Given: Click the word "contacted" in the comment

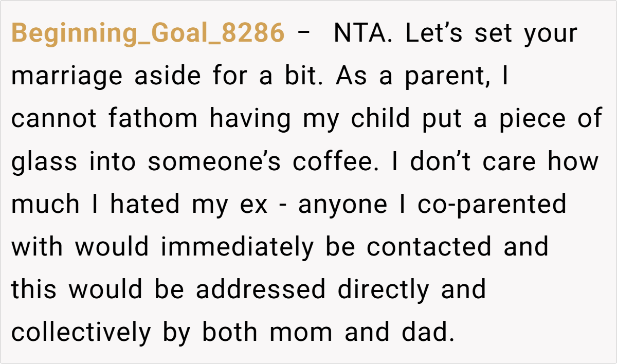Looking at the screenshot, I should click(x=429, y=247).
